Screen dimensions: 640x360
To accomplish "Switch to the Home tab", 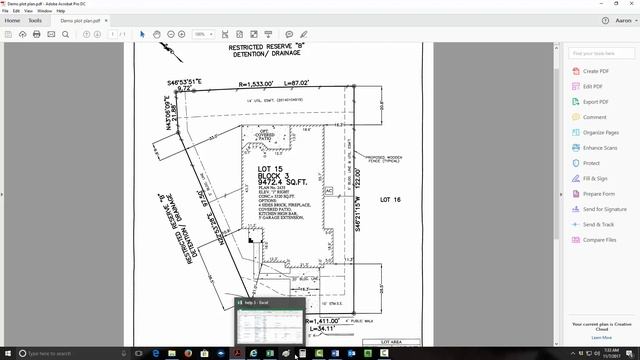I will point(12,20).
